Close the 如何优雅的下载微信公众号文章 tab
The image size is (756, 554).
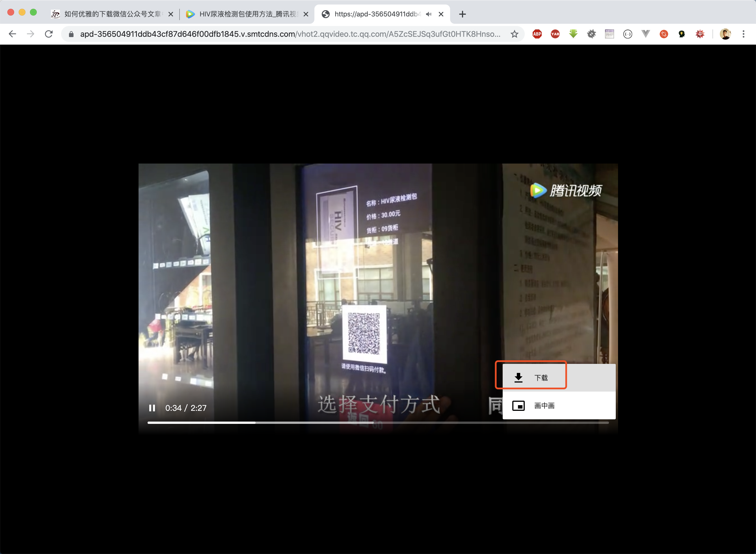[x=170, y=14]
